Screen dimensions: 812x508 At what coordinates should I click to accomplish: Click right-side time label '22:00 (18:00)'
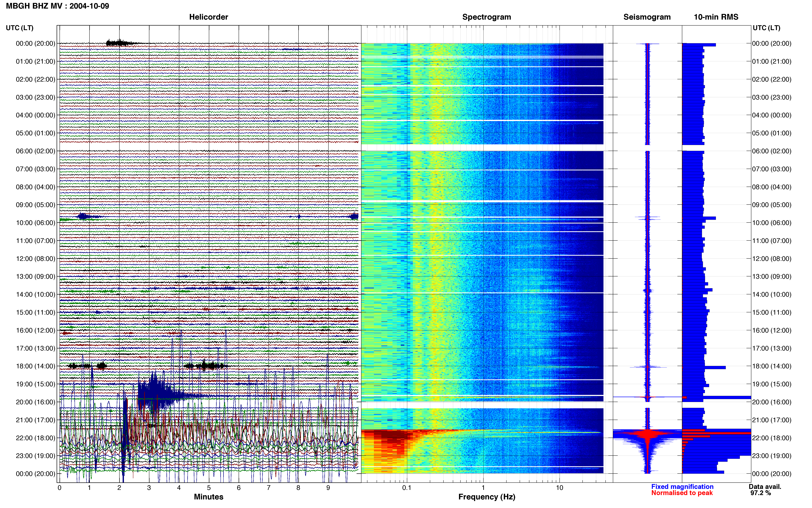pyautogui.click(x=772, y=438)
